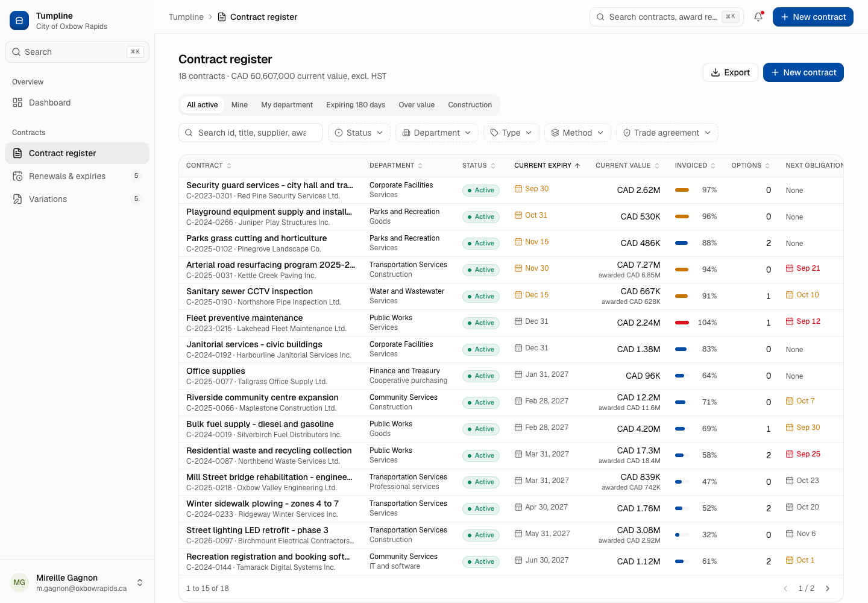Open the Type filter dropdown

point(511,133)
